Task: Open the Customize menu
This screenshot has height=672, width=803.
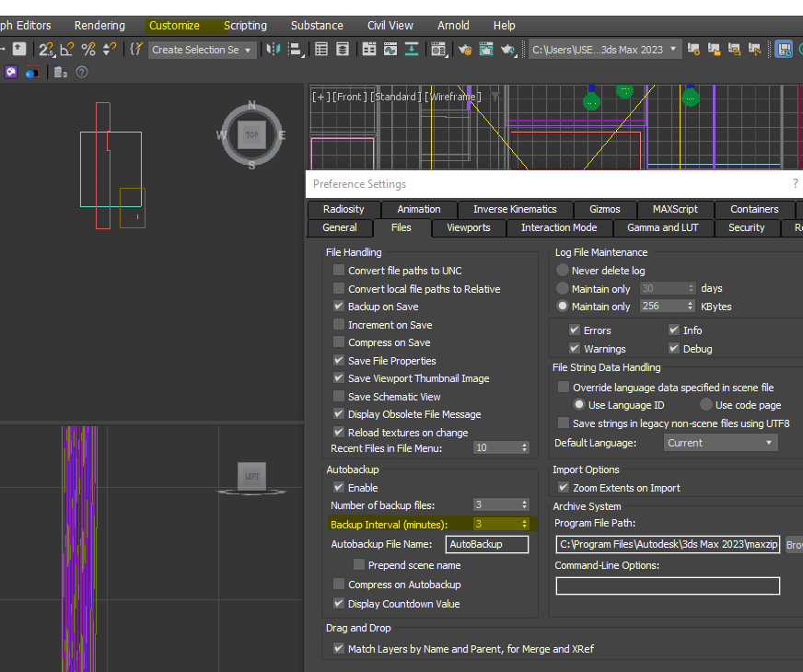Action: (x=174, y=26)
